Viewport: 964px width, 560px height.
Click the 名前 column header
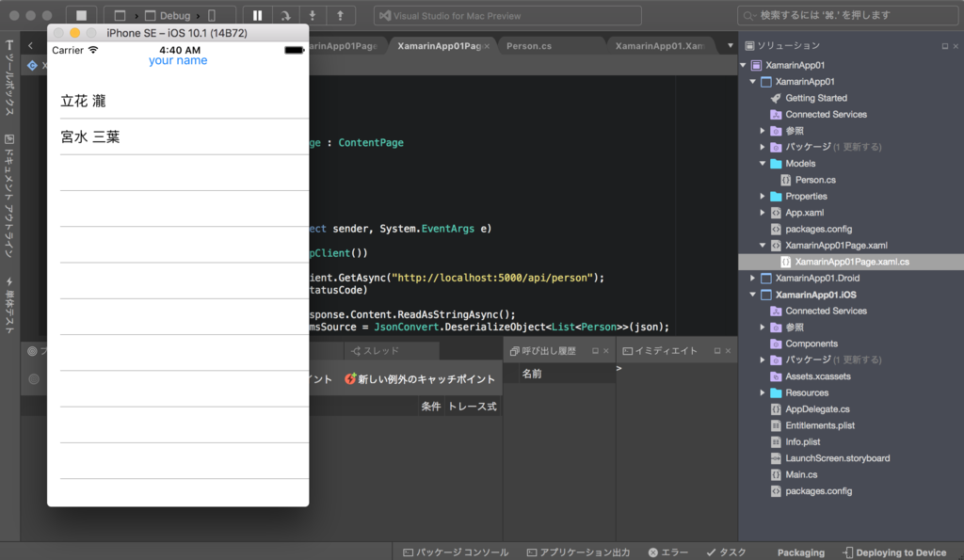pyautogui.click(x=532, y=374)
